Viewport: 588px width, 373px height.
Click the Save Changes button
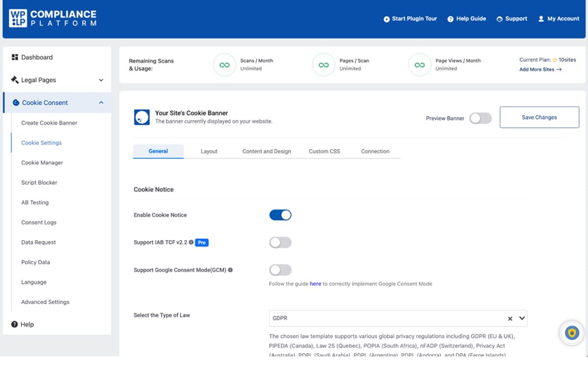coord(539,117)
